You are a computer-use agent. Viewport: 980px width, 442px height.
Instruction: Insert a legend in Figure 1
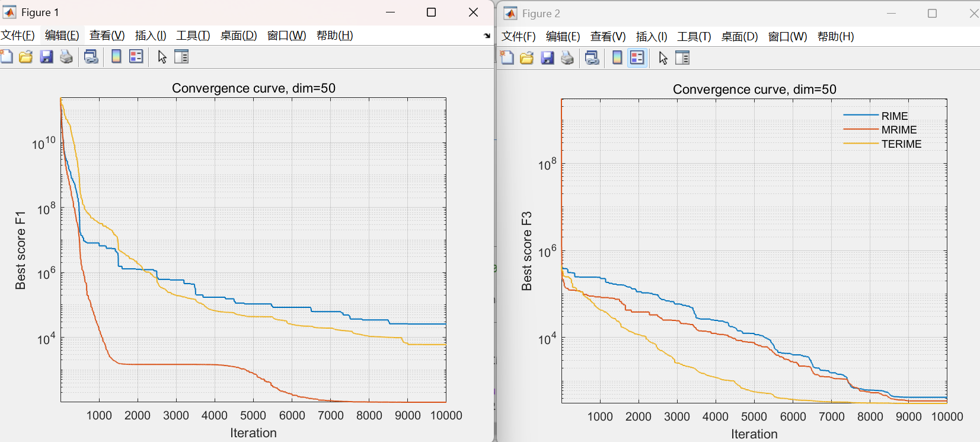(x=136, y=57)
